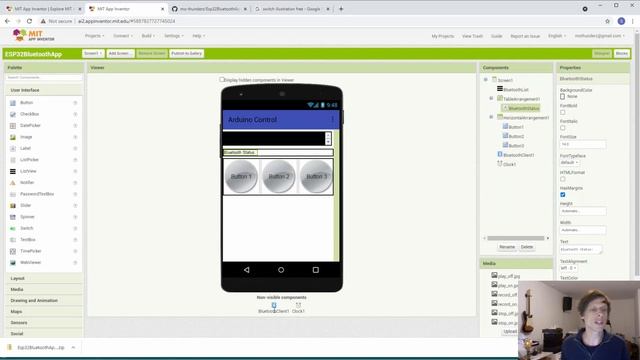Open help for the Switch component
This screenshot has height=360, width=640.
pyautogui.click(x=76, y=229)
